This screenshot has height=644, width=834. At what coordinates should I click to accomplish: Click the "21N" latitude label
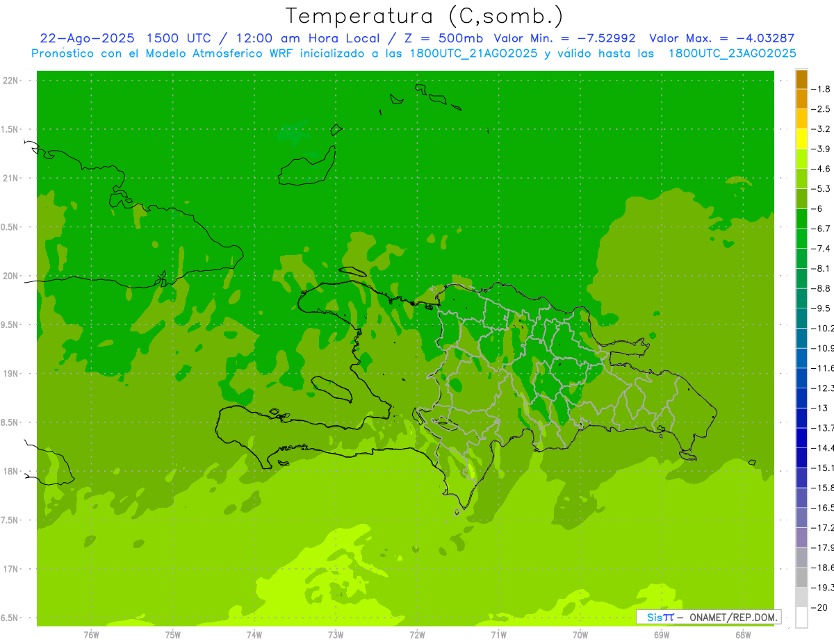11,179
